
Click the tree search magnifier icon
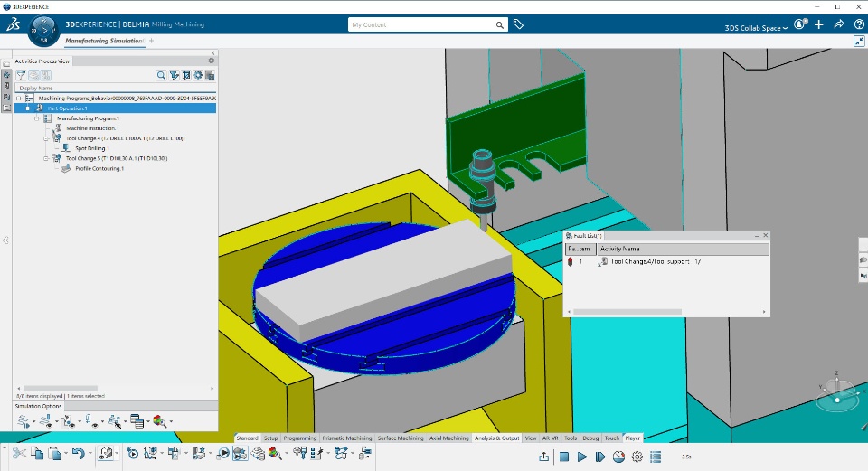[x=161, y=75]
